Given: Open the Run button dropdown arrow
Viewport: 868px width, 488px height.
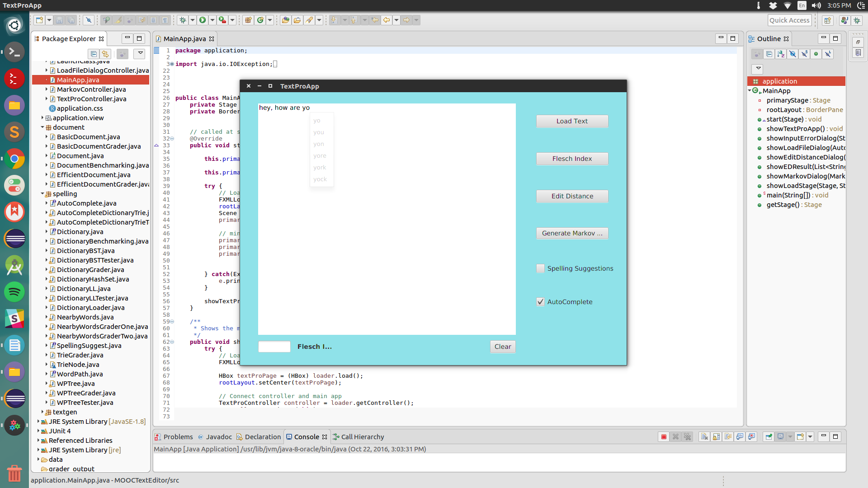Looking at the screenshot, I should click(212, 20).
